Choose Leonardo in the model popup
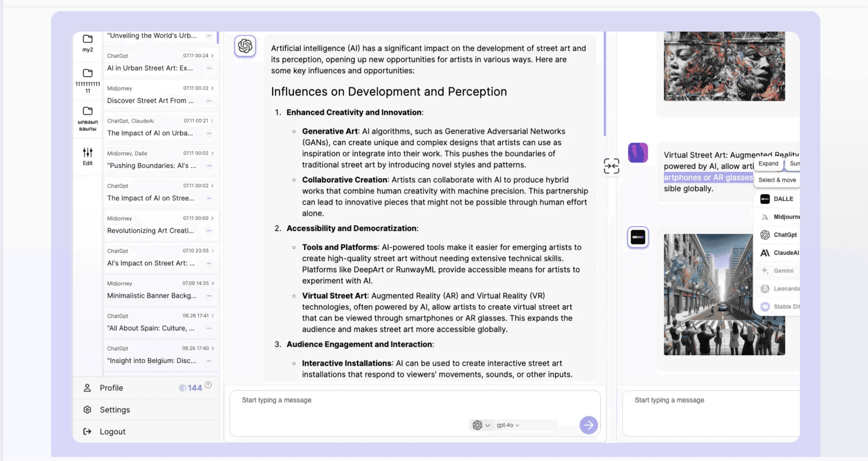The image size is (868, 461). 777,289
